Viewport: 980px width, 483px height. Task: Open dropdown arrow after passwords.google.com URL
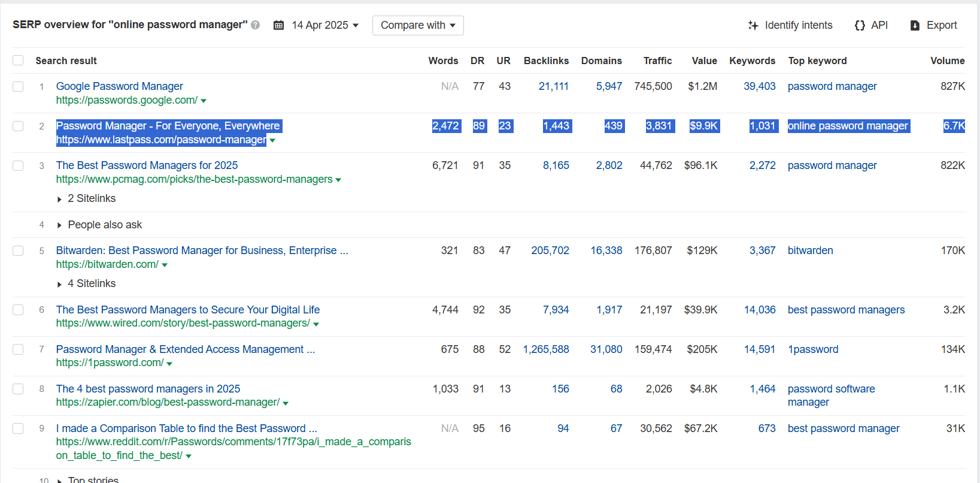click(204, 101)
